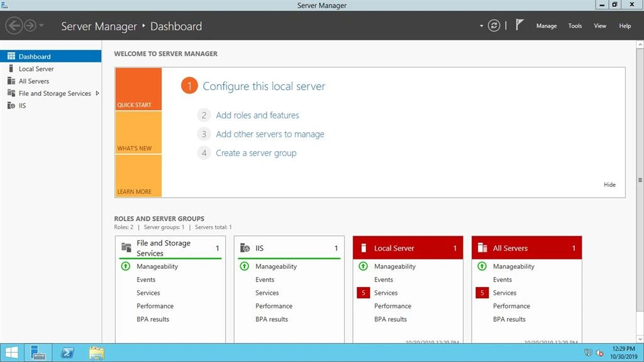Launch Windows PowerShell from taskbar

coord(67,353)
